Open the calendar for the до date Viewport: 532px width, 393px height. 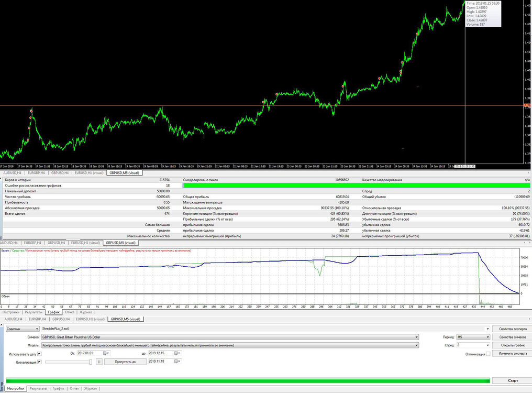point(178,353)
